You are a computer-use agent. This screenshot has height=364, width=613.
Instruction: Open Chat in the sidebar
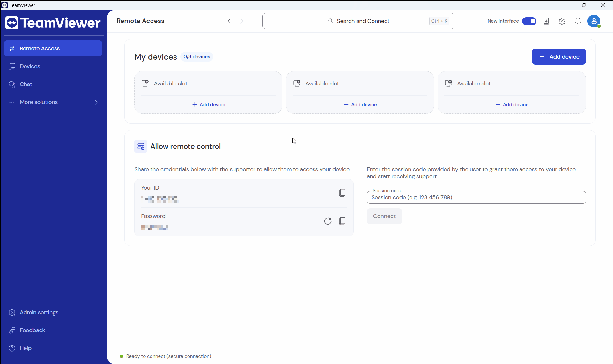tap(26, 84)
